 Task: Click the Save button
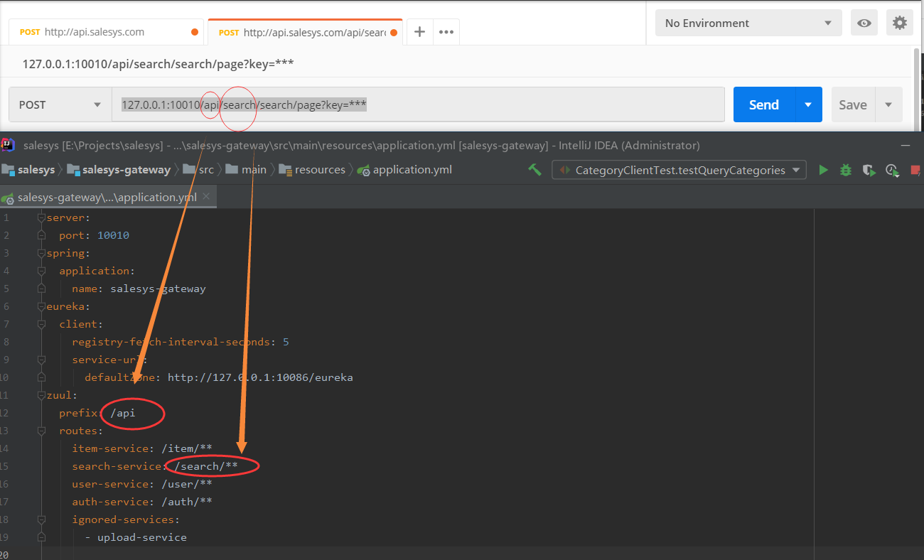(853, 104)
